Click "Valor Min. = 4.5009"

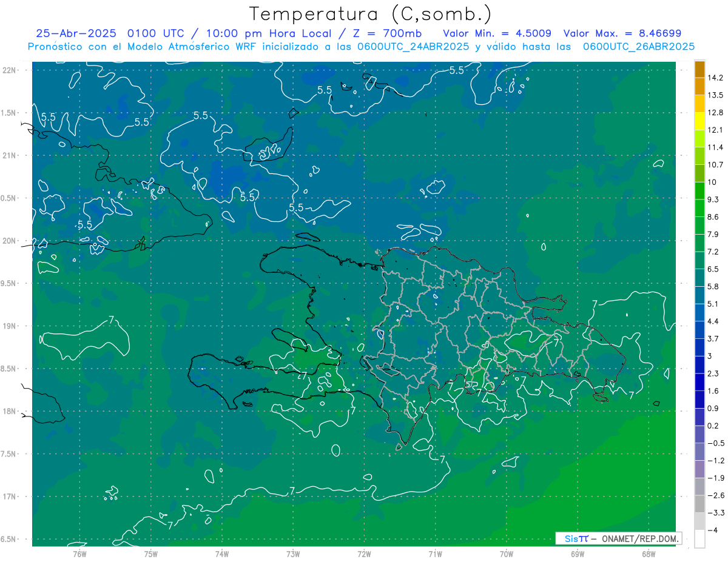coord(497,33)
